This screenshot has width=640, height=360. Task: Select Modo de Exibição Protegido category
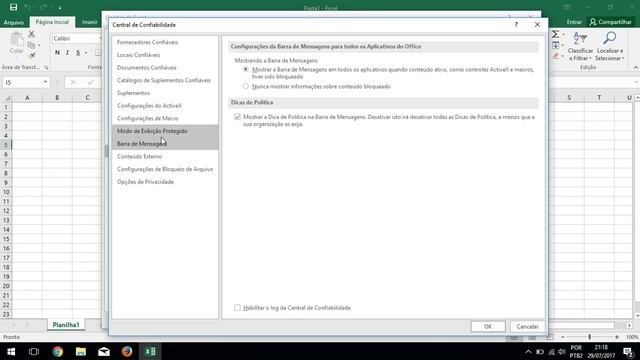(165, 131)
